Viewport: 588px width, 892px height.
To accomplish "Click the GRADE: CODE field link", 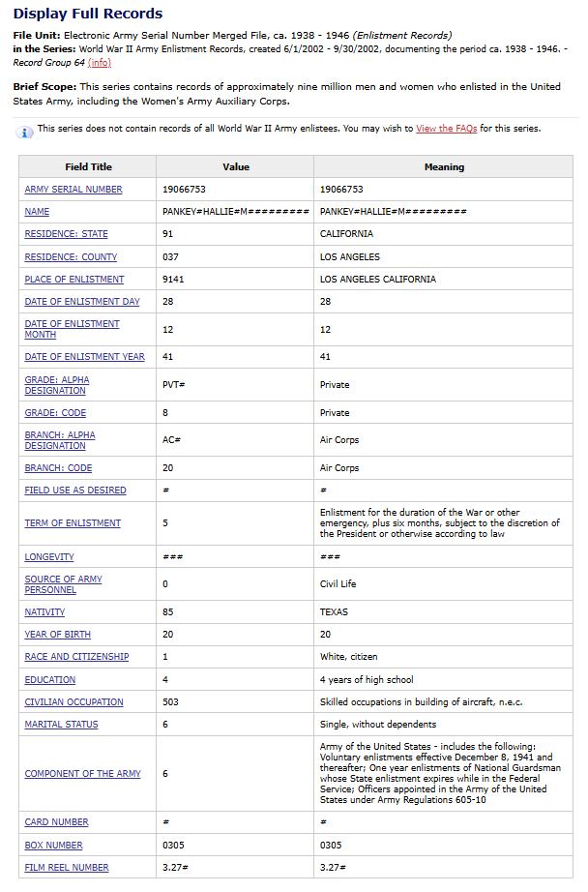I will click(x=56, y=412).
